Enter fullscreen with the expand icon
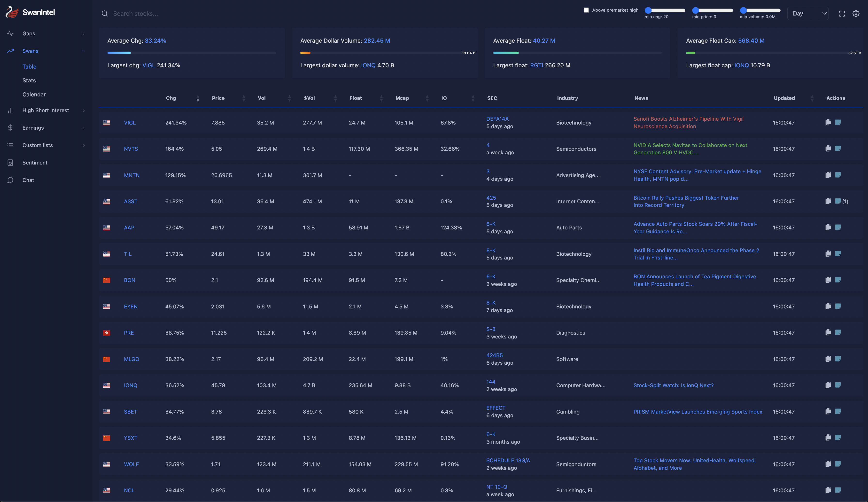 point(841,13)
